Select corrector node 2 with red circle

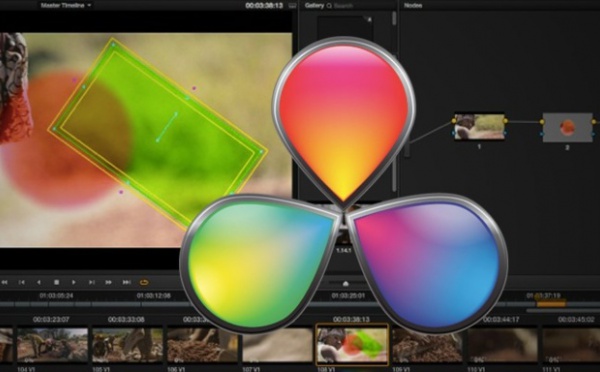pos(567,127)
